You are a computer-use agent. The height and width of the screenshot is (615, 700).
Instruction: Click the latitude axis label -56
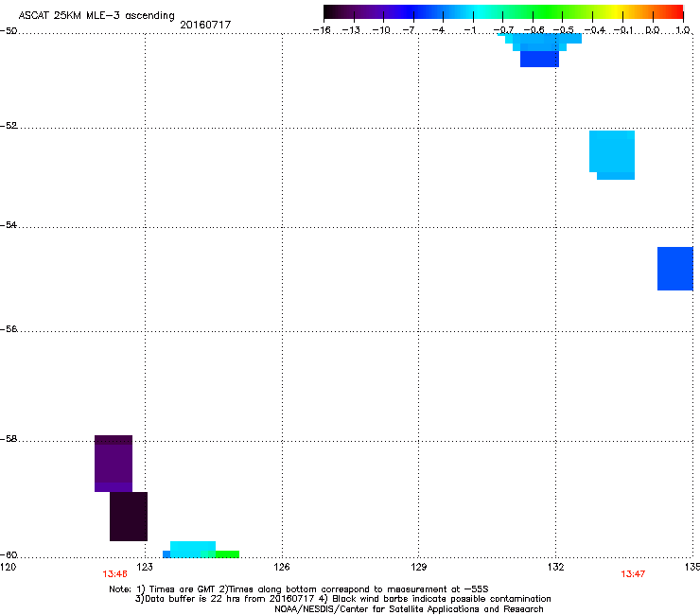point(9,328)
